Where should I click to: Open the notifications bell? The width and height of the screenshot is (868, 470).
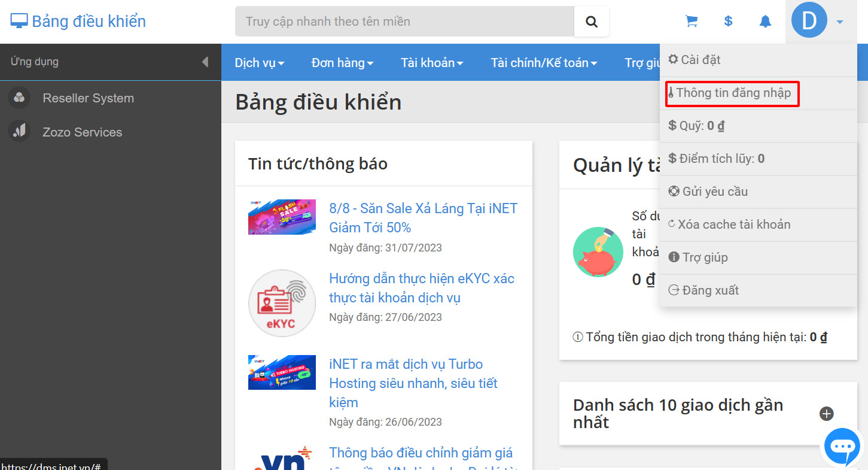pyautogui.click(x=765, y=22)
